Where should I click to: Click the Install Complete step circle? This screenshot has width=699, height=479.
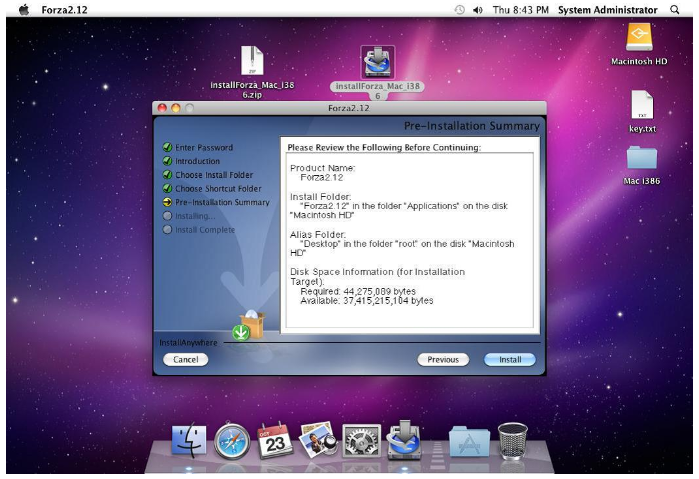(x=168, y=230)
